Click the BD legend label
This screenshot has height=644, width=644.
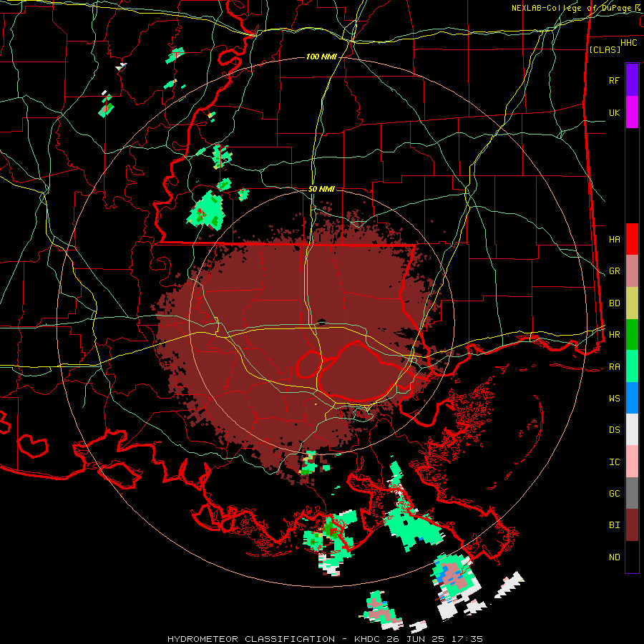[x=614, y=303]
